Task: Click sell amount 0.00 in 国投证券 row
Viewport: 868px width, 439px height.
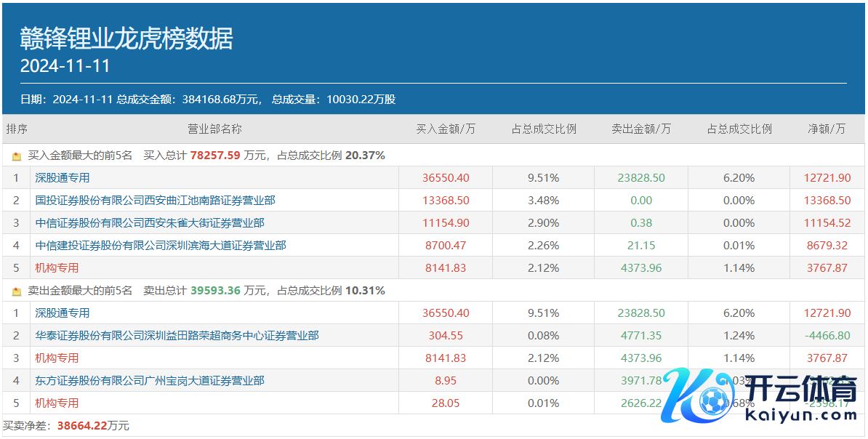Action: 641,201
